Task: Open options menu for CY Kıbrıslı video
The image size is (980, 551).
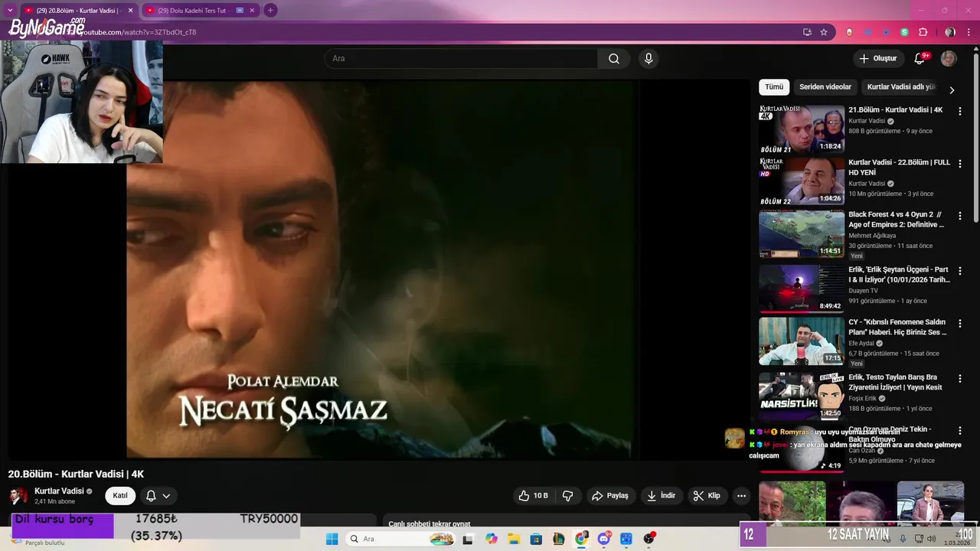Action: click(960, 323)
